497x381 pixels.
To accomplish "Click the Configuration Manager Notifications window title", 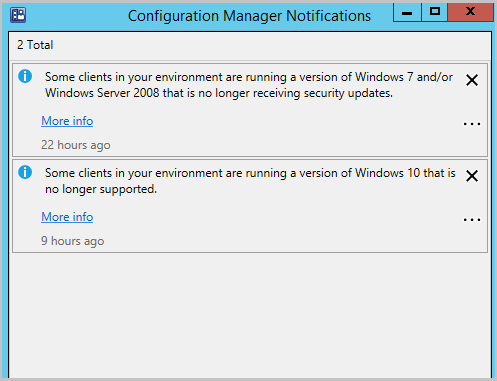I will pos(249,16).
